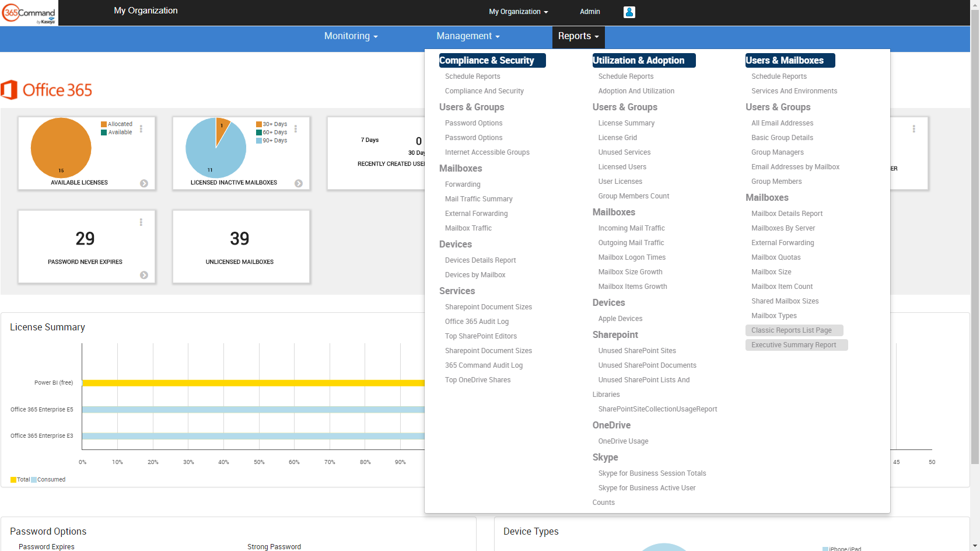Open the Shared Mailbox Sizes report
The height and width of the screenshot is (551, 980).
(785, 301)
